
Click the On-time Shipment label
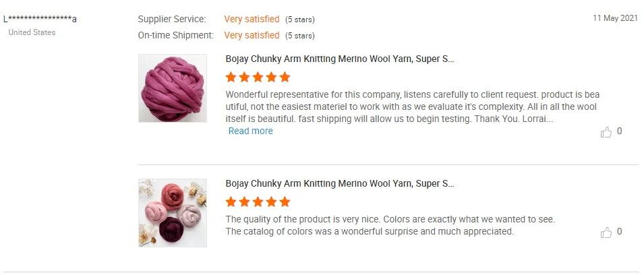pos(176,35)
